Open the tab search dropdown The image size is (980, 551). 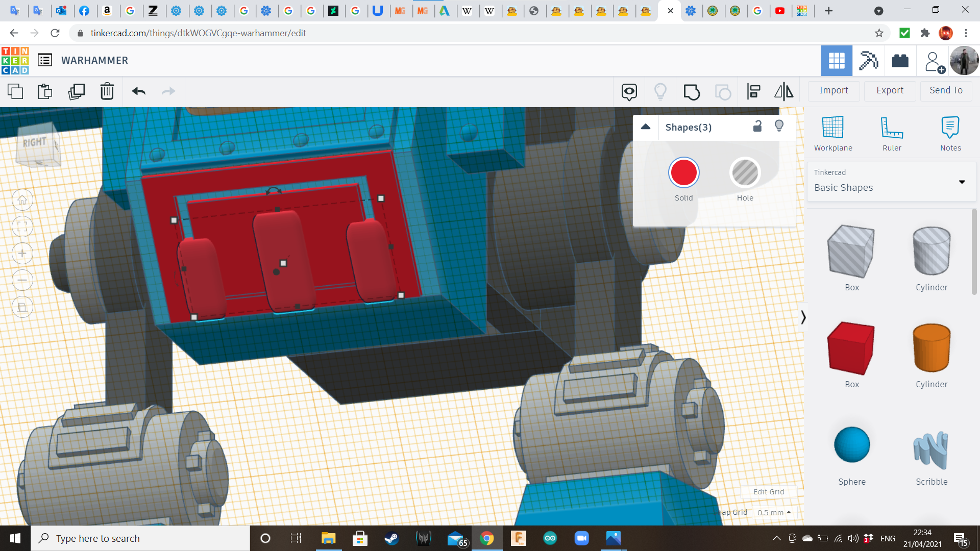878,11
